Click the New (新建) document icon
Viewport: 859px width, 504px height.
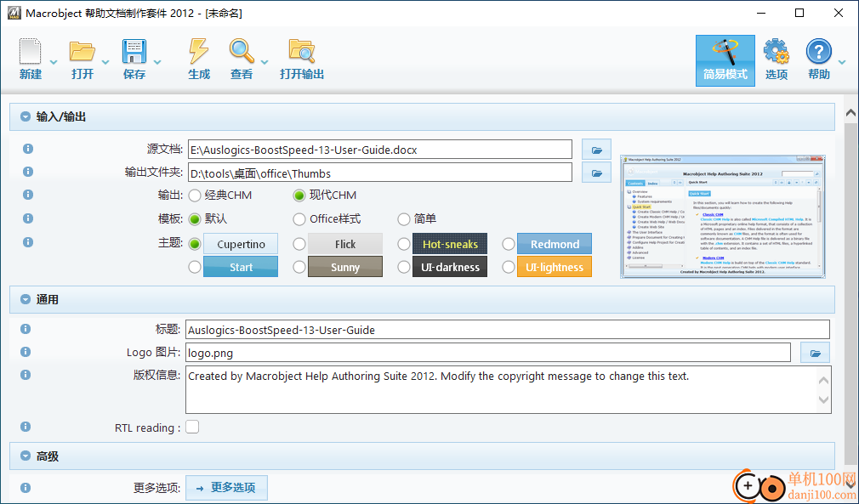31,52
